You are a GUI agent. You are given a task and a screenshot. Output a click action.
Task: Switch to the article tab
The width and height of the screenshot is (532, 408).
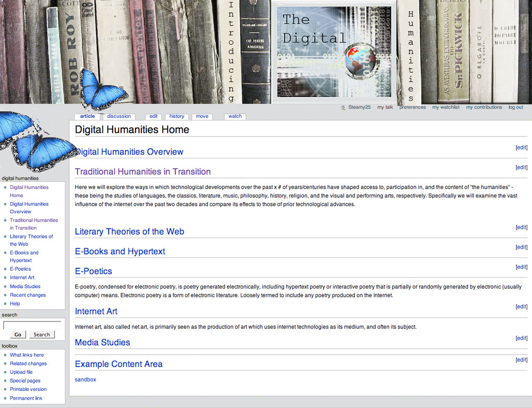[x=87, y=116]
